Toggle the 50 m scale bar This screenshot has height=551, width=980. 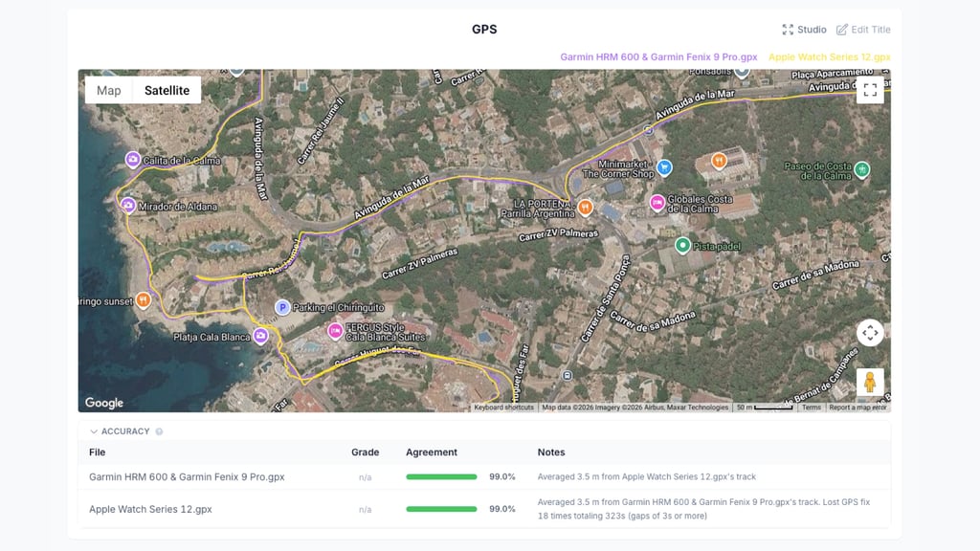point(764,408)
